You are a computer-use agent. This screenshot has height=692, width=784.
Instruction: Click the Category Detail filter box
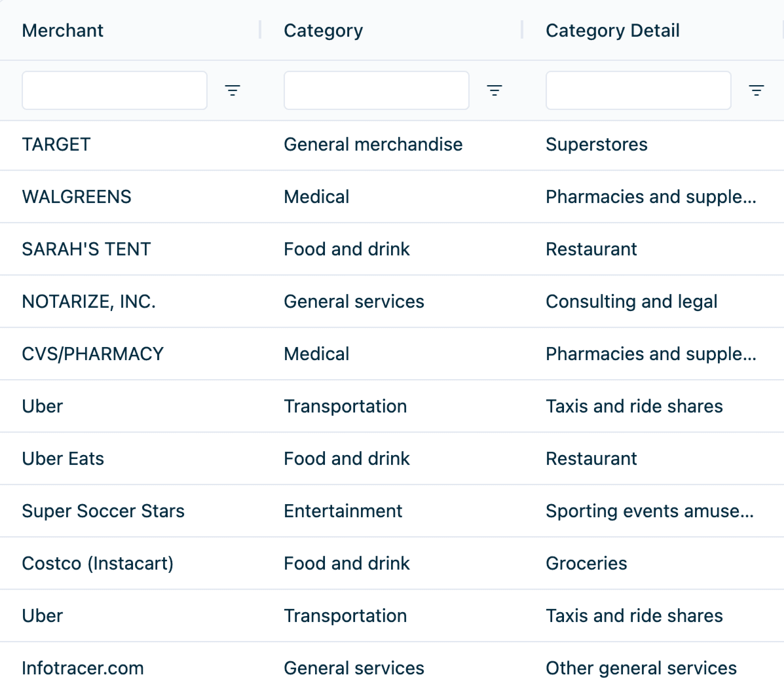[x=639, y=90]
